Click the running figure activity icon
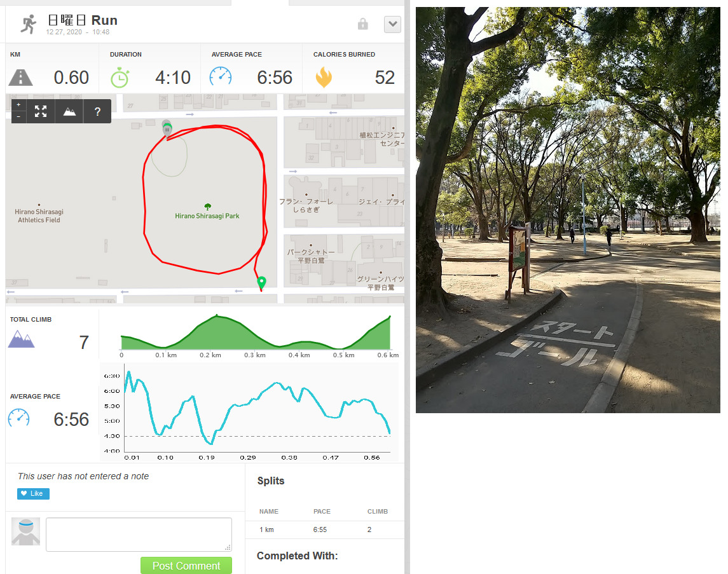Screen dimensions: 728x574 click(x=29, y=24)
